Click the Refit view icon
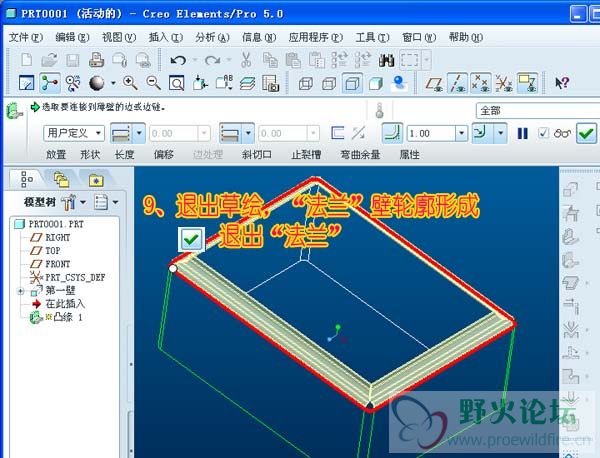The width and height of the screenshot is (600, 458). pyautogui.click(x=176, y=83)
